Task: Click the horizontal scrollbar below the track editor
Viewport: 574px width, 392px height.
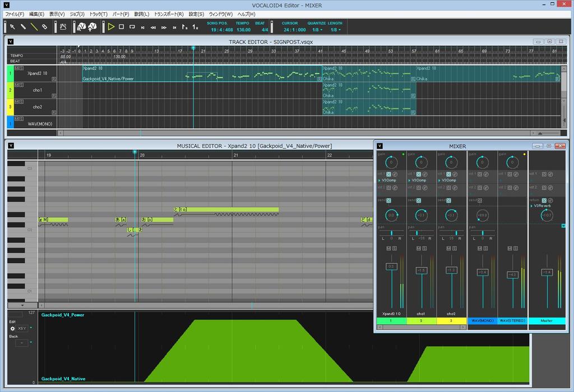Action: (x=280, y=132)
